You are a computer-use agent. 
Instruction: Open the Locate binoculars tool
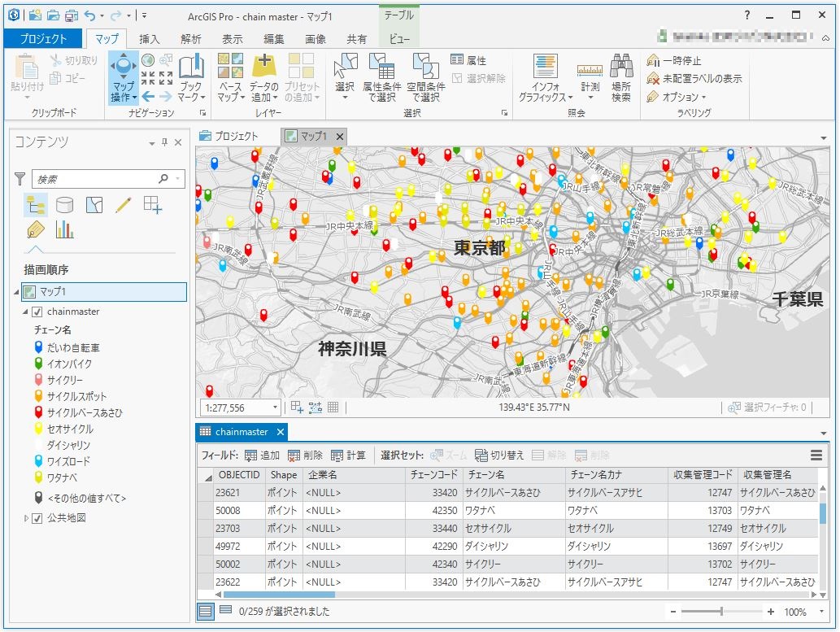coord(621,77)
